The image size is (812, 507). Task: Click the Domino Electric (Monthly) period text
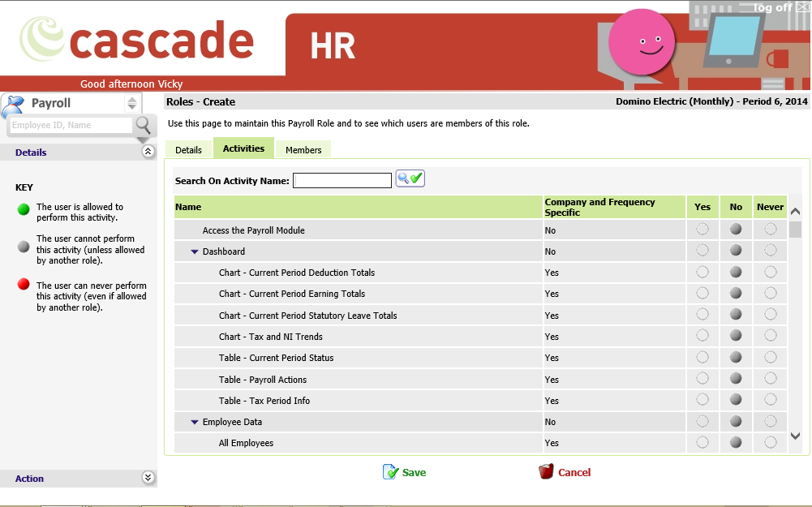[x=711, y=101]
